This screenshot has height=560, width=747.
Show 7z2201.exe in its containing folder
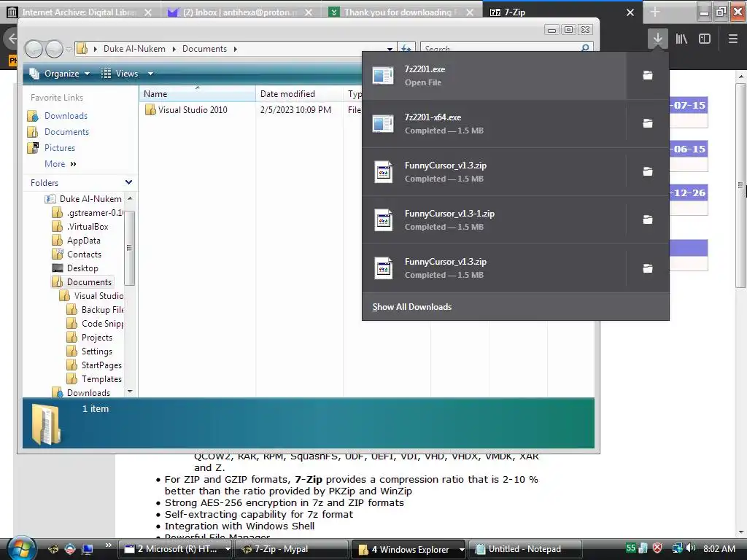point(648,75)
